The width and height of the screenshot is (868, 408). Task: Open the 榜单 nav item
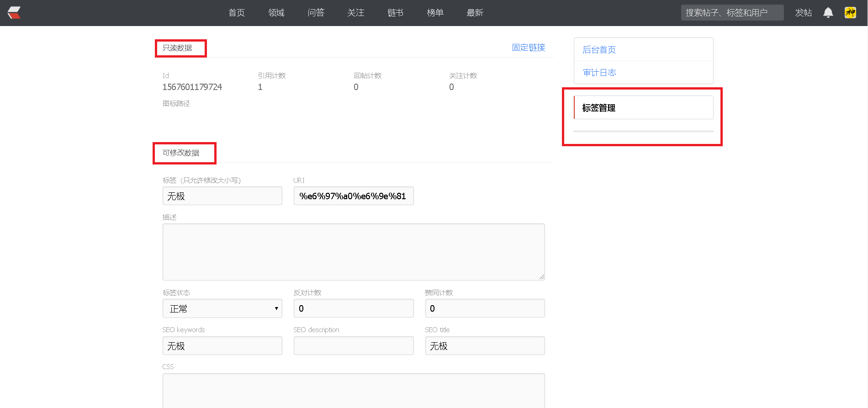click(435, 13)
